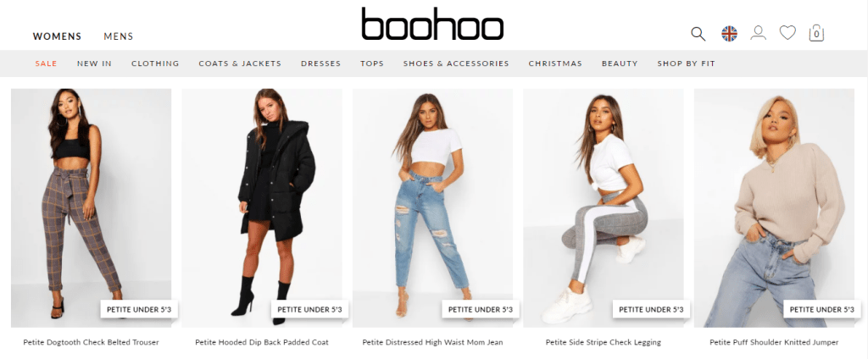The image size is (868, 359).
Task: View wishlist via heart icon
Action: pyautogui.click(x=787, y=33)
